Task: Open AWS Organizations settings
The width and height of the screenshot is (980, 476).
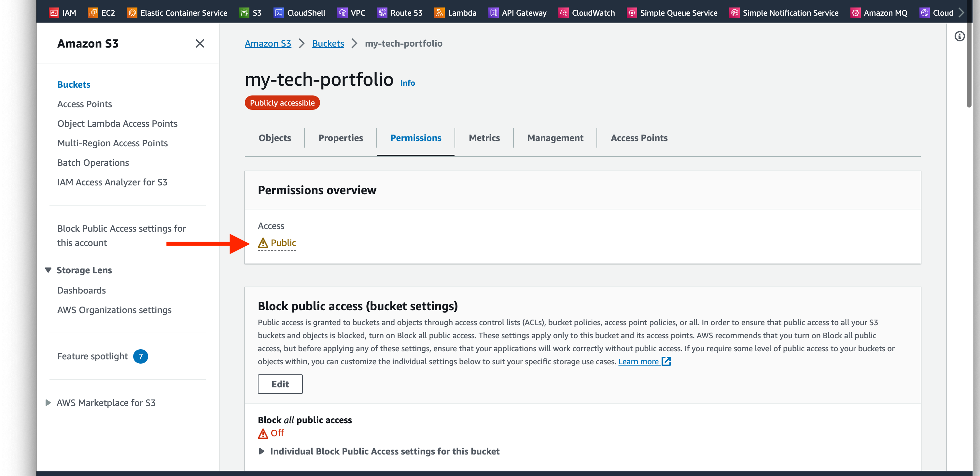Action: point(114,310)
